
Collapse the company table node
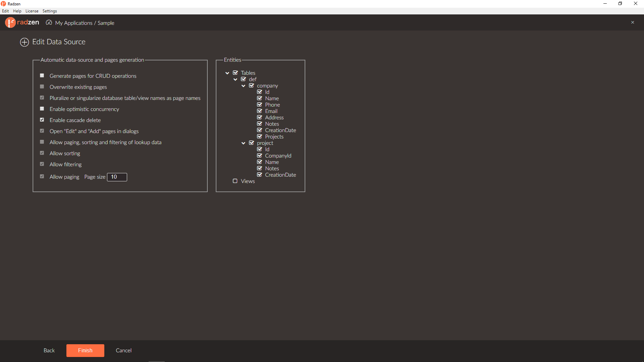coord(244,86)
